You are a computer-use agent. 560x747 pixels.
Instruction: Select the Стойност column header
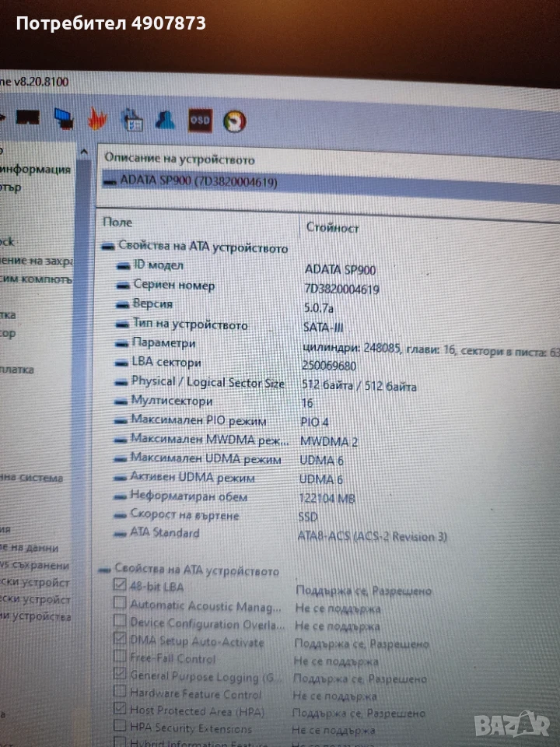point(332,228)
